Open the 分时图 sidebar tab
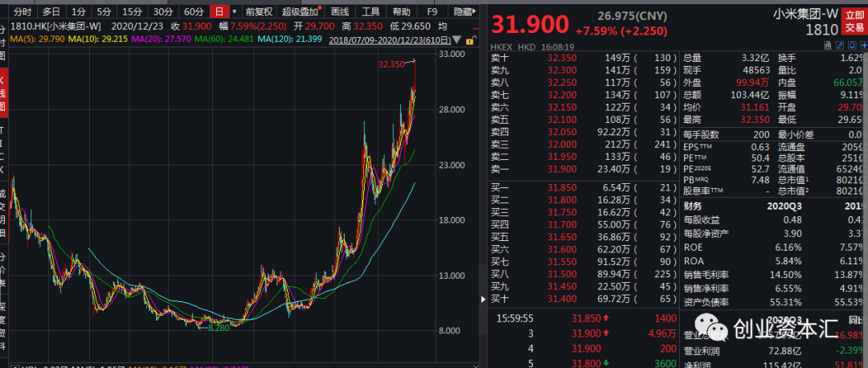Image resolution: width=868 pixels, height=368 pixels. point(3,42)
